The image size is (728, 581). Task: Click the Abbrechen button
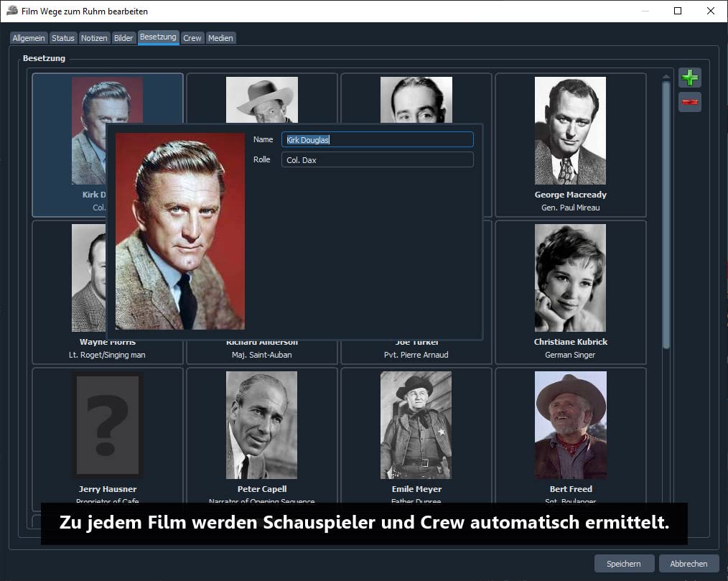689,563
